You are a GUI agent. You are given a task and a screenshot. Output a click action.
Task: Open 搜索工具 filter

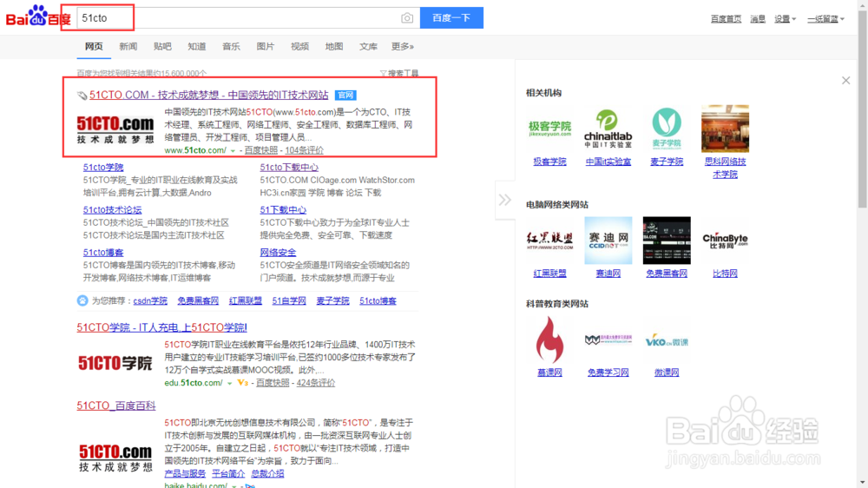tap(399, 73)
